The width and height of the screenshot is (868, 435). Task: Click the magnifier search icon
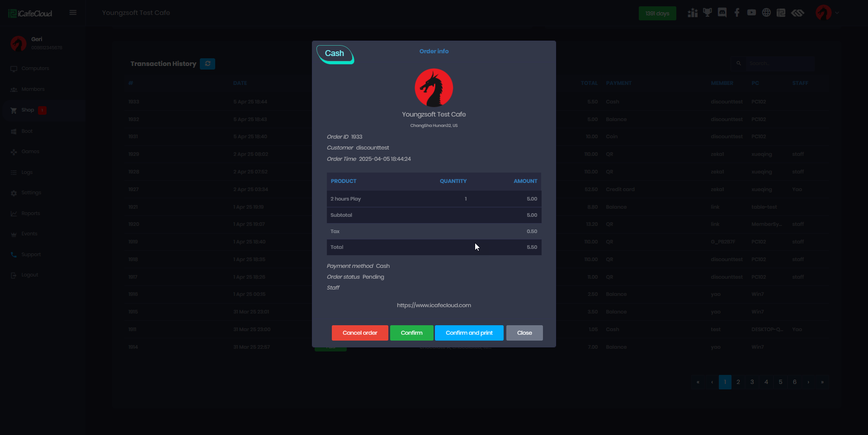(x=739, y=63)
